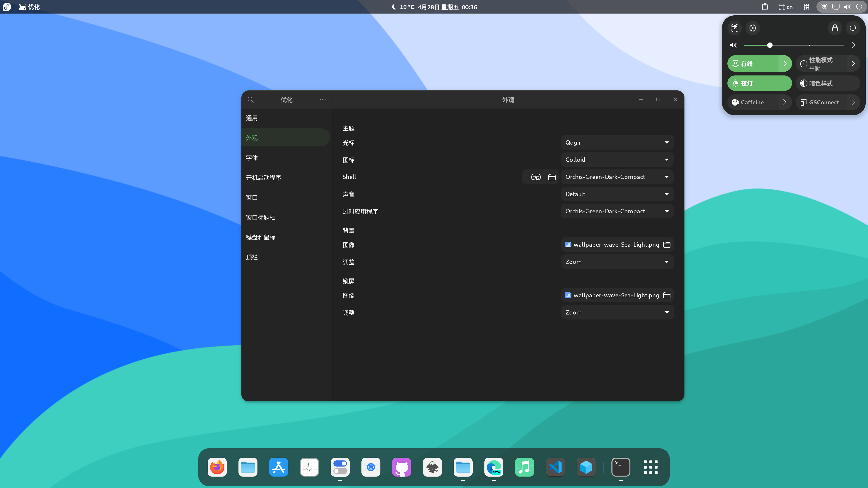Open the Tweaks window menu with ellipsis
This screenshot has height=488, width=868.
tap(323, 100)
